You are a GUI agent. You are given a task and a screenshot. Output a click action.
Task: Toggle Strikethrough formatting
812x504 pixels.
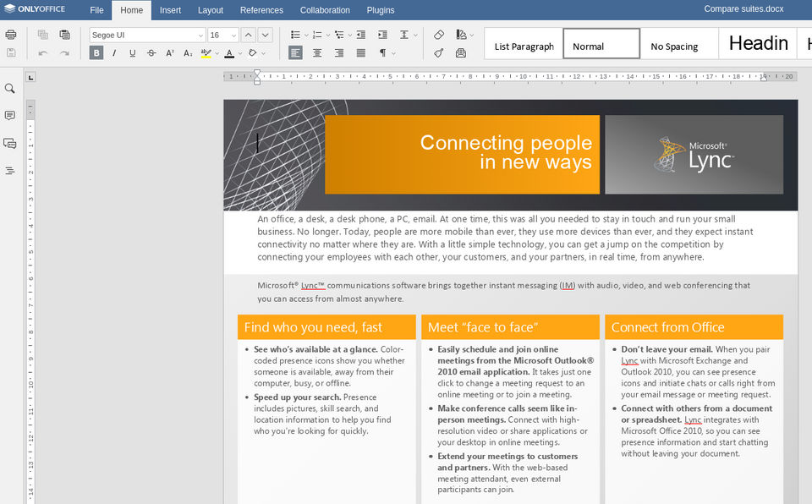pos(151,53)
